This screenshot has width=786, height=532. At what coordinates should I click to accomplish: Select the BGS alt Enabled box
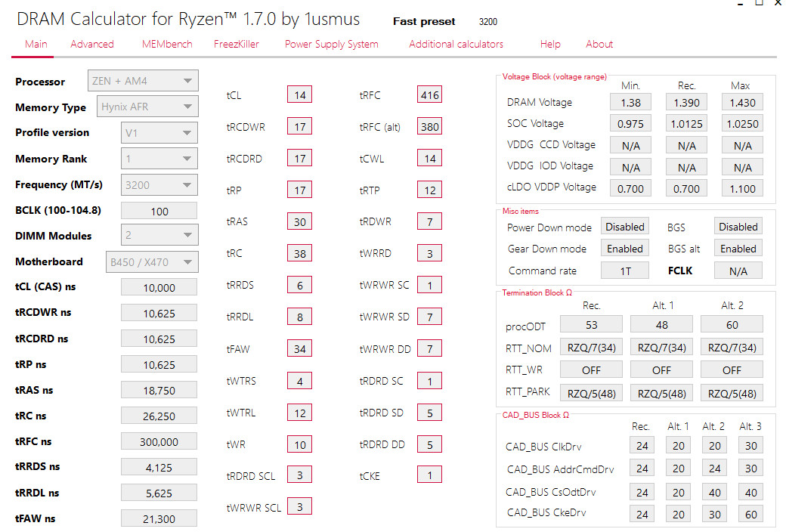[x=738, y=249]
